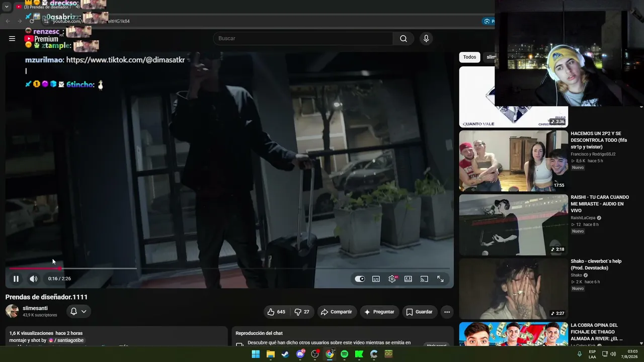
Task: Click the Preguntar button
Action: (x=379, y=312)
